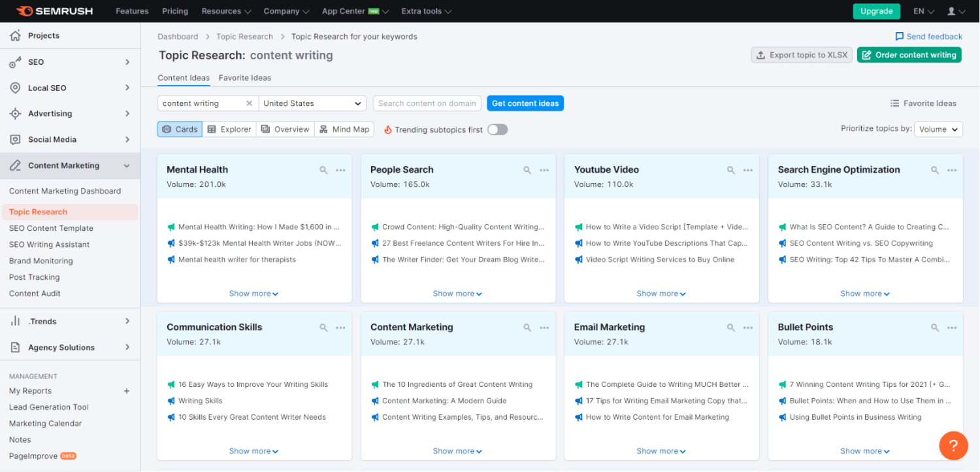Open the user account icon menu
This screenshot has height=472, width=980.
956,11
